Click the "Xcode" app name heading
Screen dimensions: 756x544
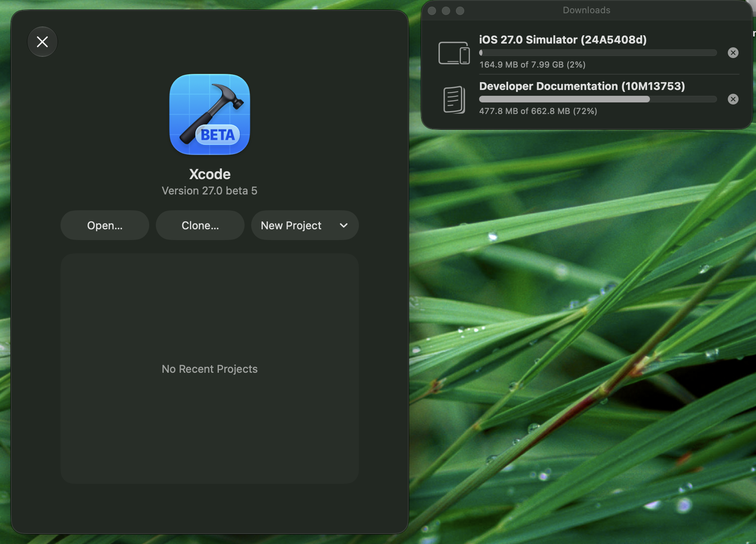pos(210,174)
